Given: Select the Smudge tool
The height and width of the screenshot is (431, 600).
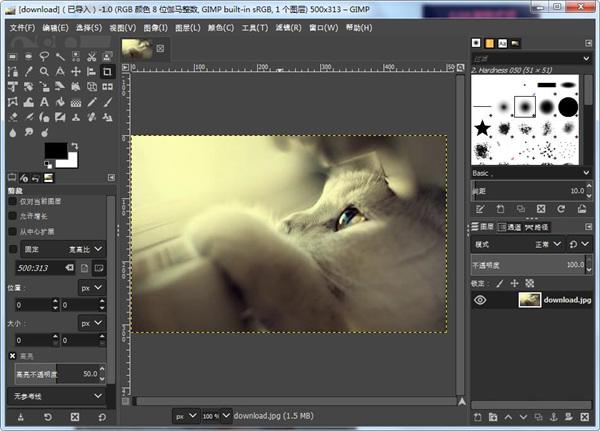Looking at the screenshot, I should pos(28,132).
